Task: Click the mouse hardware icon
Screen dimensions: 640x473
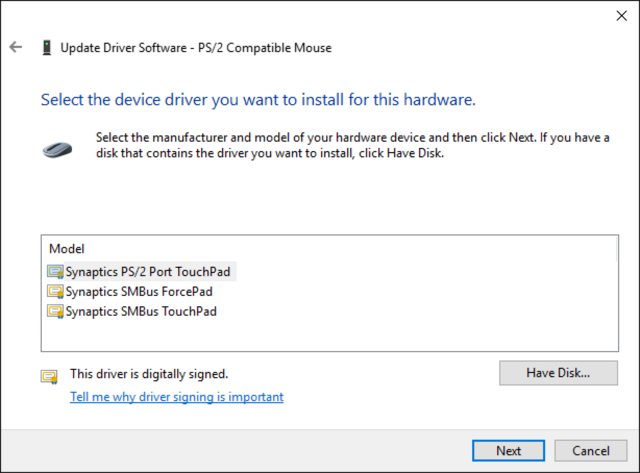Action: click(58, 148)
